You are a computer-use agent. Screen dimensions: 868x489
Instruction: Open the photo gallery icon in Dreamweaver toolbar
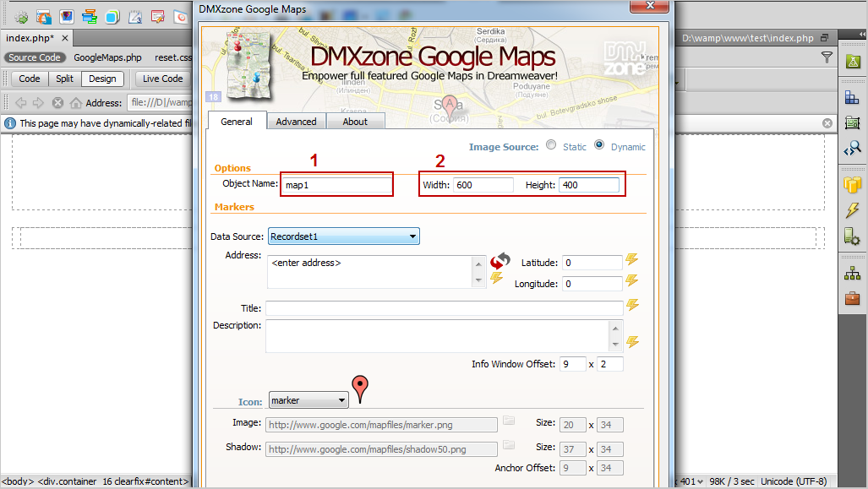click(67, 17)
